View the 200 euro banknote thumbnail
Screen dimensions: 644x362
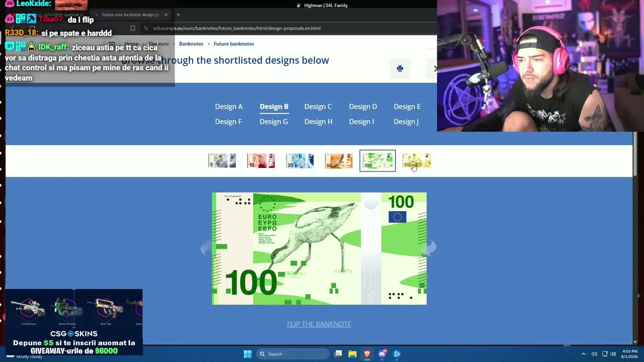pyautogui.click(x=417, y=161)
